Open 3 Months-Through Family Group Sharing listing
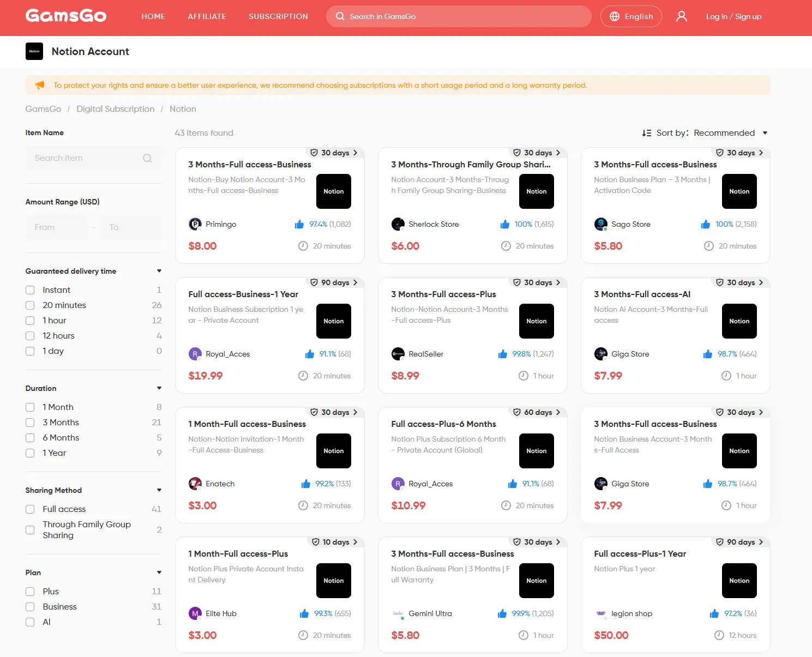 [471, 165]
